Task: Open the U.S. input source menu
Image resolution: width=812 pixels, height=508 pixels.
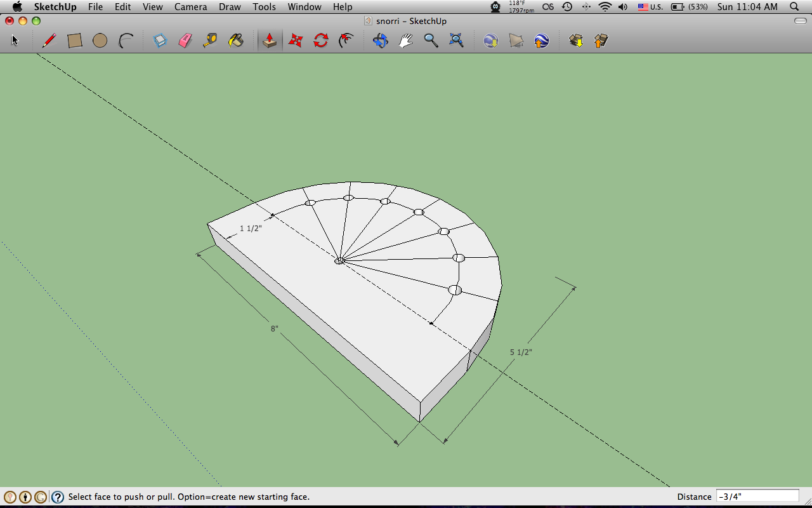Action: coord(651,7)
